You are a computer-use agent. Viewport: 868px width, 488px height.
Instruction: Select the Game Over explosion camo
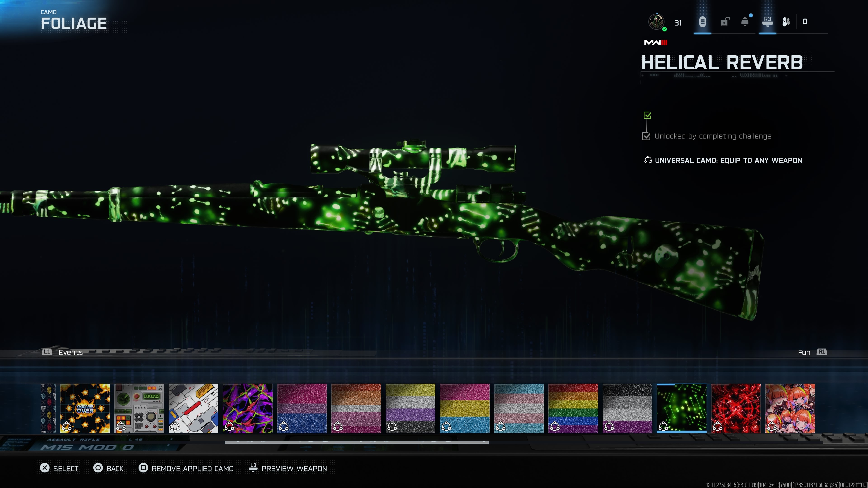[x=85, y=408]
